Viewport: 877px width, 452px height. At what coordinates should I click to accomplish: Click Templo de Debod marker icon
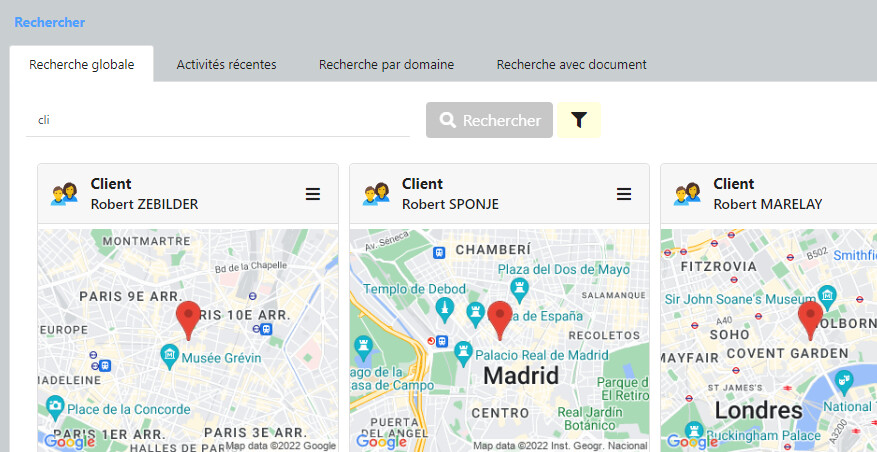[x=445, y=310]
